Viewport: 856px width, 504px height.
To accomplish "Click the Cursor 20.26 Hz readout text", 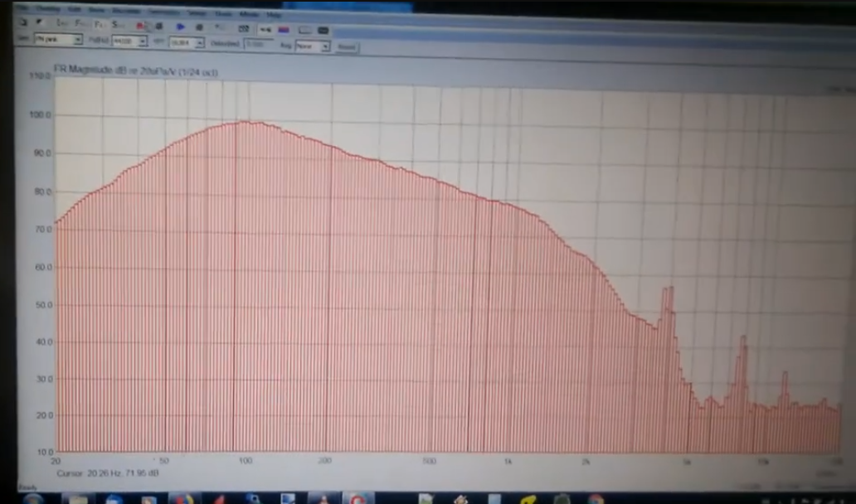I will [108, 472].
